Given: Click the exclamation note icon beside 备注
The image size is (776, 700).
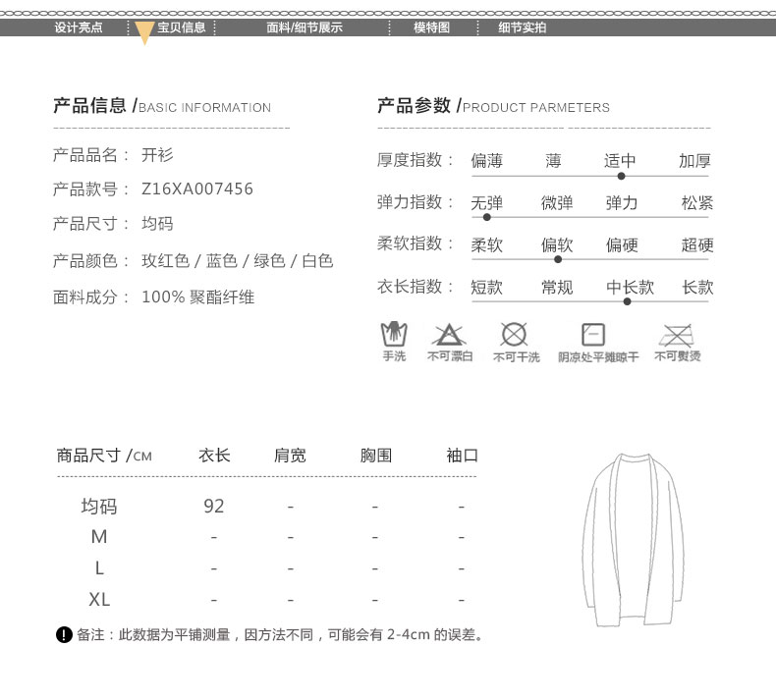Looking at the screenshot, I should pyautogui.click(x=64, y=634).
